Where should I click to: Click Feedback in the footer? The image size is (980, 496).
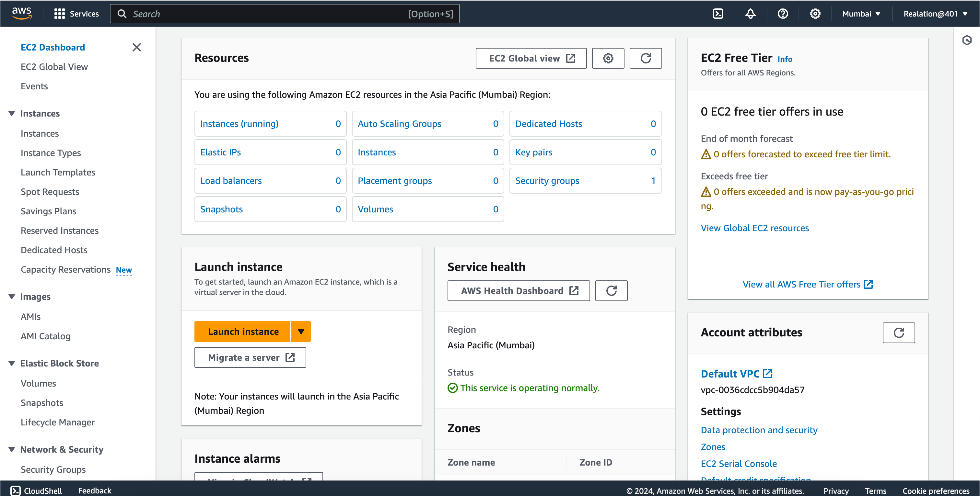coord(95,490)
